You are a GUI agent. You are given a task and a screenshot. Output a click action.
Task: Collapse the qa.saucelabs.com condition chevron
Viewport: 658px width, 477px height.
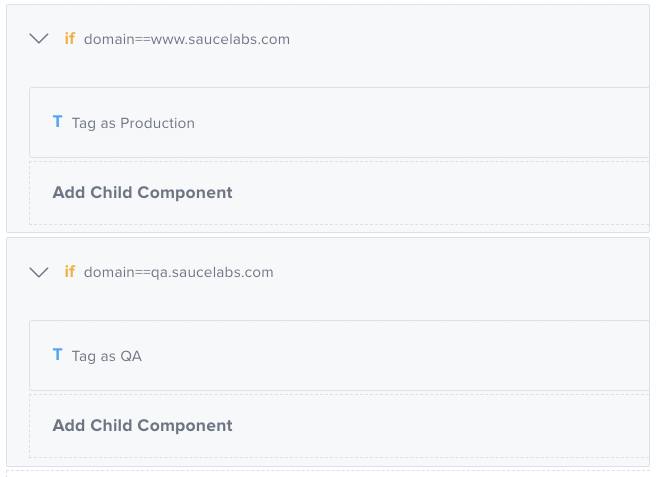pos(39,272)
